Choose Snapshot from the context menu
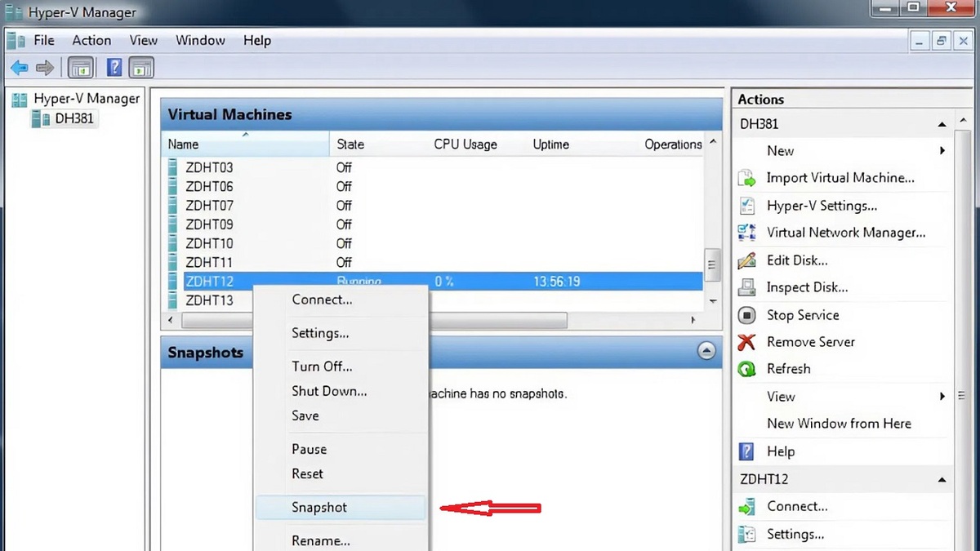This screenshot has height=551, width=980. pyautogui.click(x=341, y=507)
